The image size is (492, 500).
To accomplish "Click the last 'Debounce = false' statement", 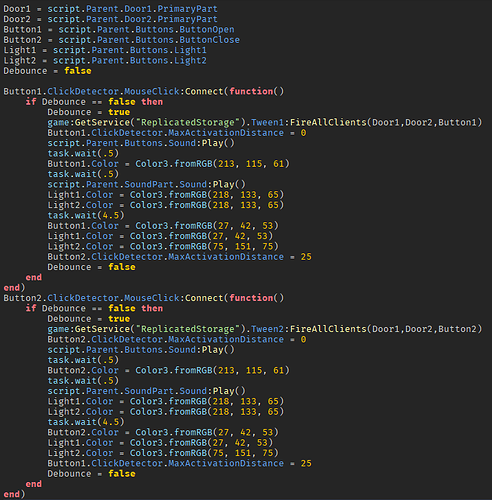I will pos(91,474).
